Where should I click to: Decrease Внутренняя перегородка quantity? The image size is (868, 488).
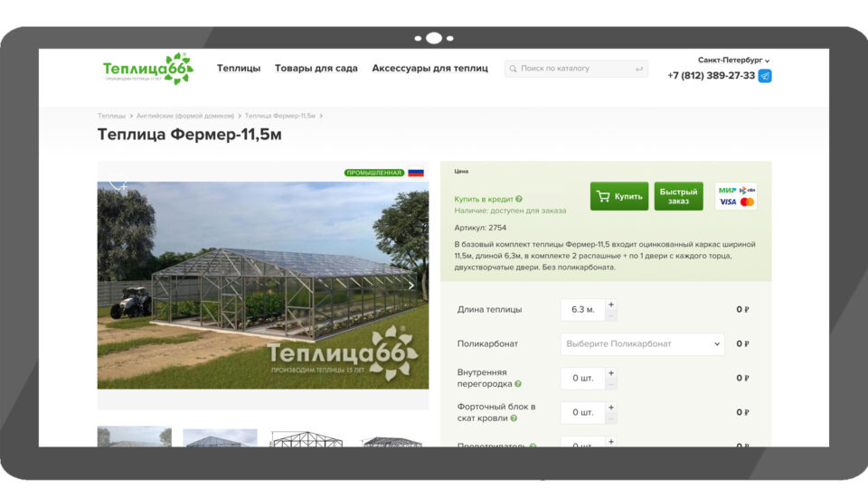pos(611,384)
